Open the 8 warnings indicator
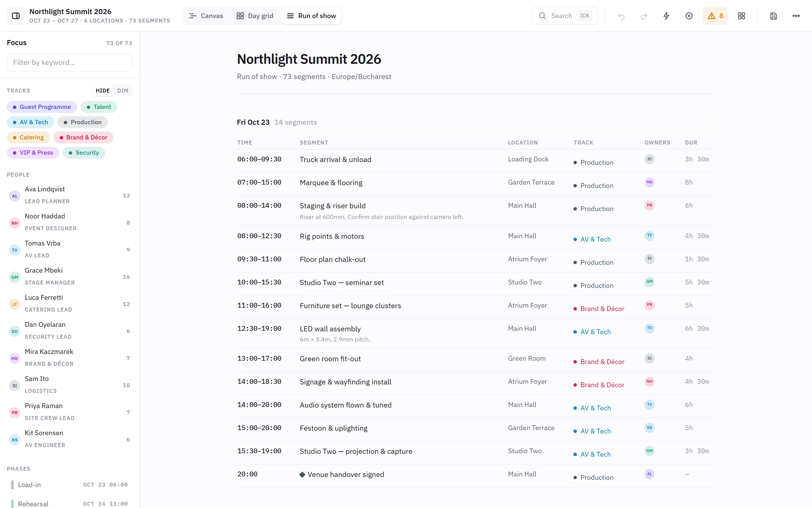812x508 pixels. coord(715,16)
